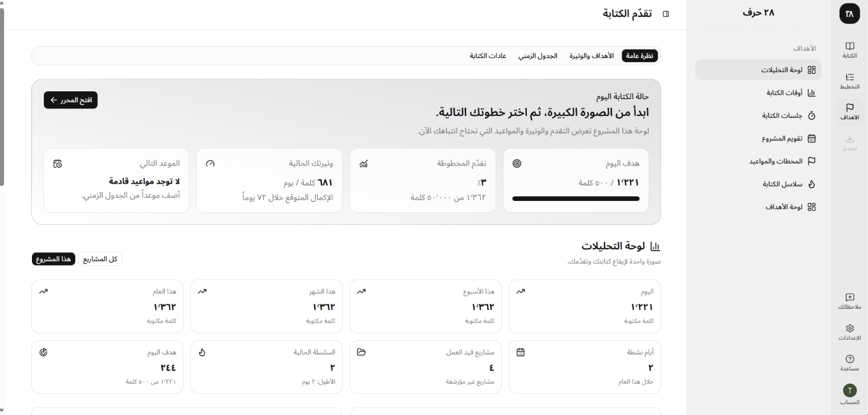868x415 pixels.
Task: Open لوحة التحليلات in the sidebar
Action: [759, 70]
